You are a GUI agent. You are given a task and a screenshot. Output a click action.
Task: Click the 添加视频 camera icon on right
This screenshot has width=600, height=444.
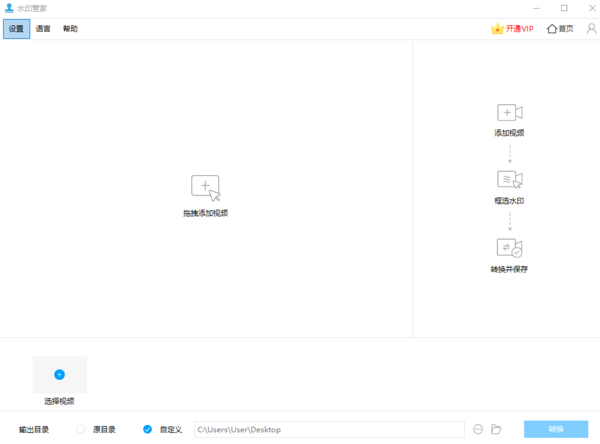pos(509,113)
